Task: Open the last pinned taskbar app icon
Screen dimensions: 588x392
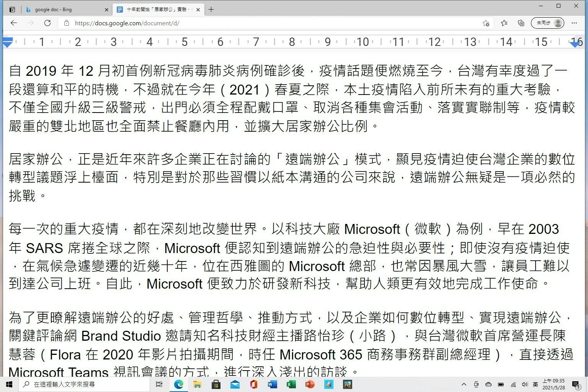Action: tap(347, 384)
